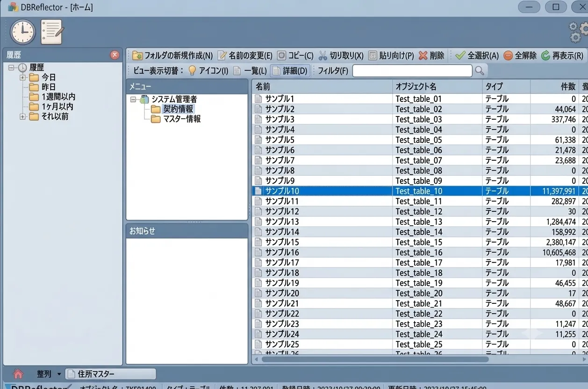Select 1週間以内 folder in history tree
This screenshot has height=389, width=588.
click(52, 97)
